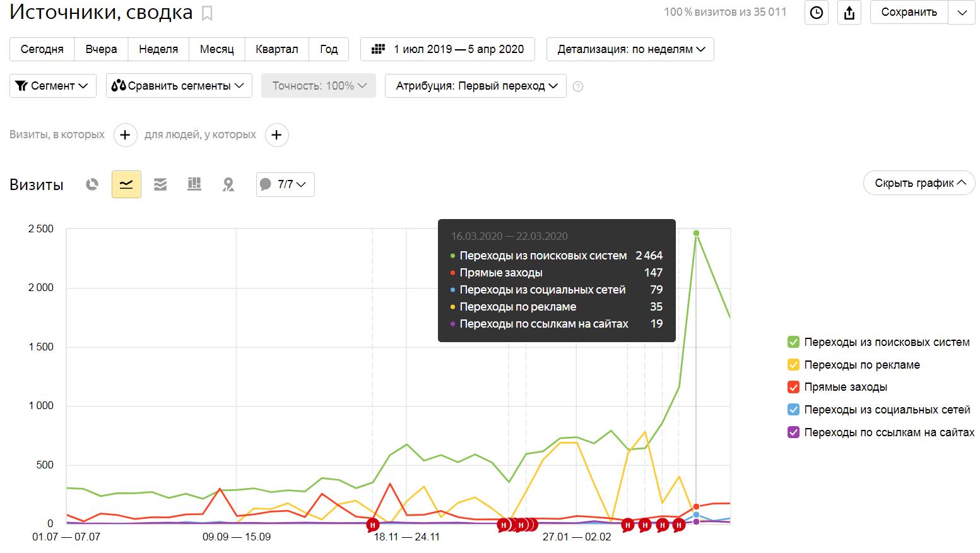980x553 pixels.
Task: Click the attribution help question icon
Action: [x=577, y=86]
